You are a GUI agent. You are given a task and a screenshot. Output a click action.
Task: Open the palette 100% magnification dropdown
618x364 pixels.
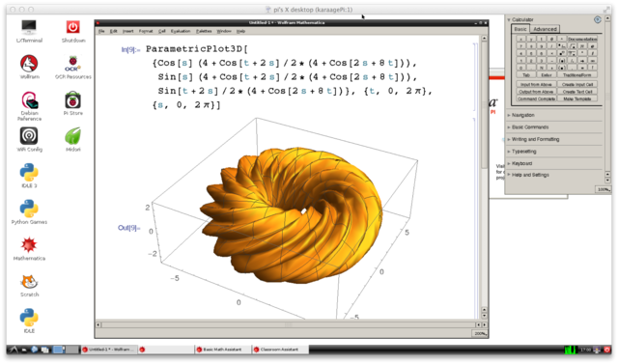604,189
